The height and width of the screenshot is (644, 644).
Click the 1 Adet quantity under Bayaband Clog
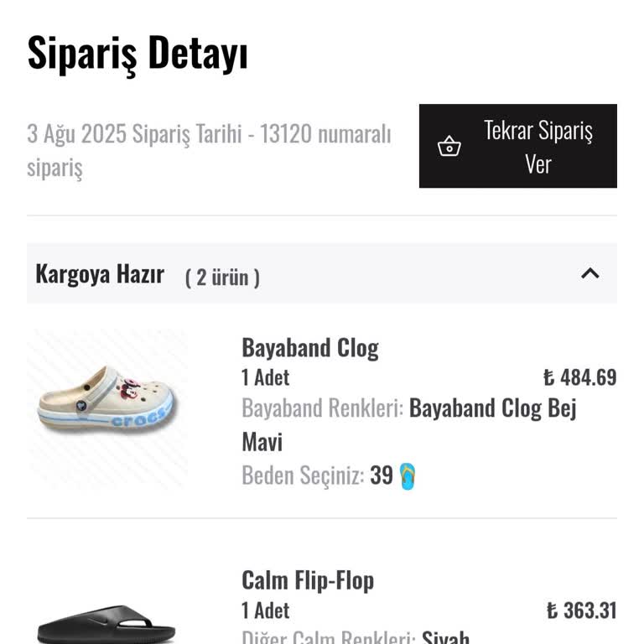point(266,377)
